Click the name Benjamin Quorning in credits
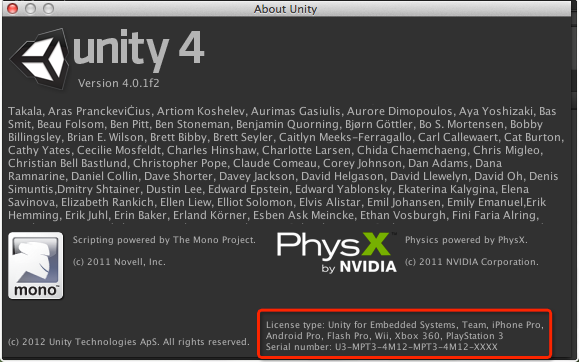The width and height of the screenshot is (579, 362). [x=287, y=124]
